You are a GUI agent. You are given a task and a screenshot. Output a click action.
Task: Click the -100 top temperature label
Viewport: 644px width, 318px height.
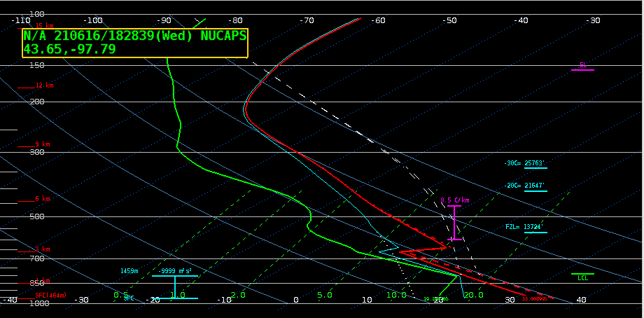[x=92, y=20]
